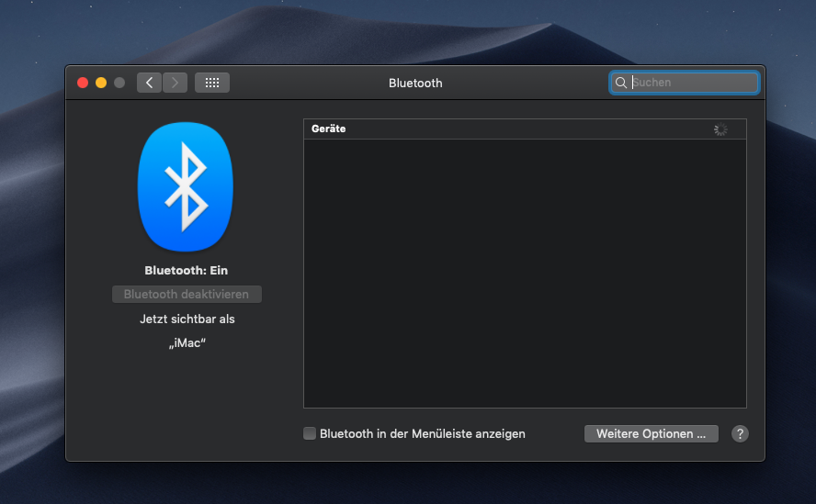The width and height of the screenshot is (816, 504).
Task: Click the spinning search indicator in Geräte header
Action: click(720, 129)
